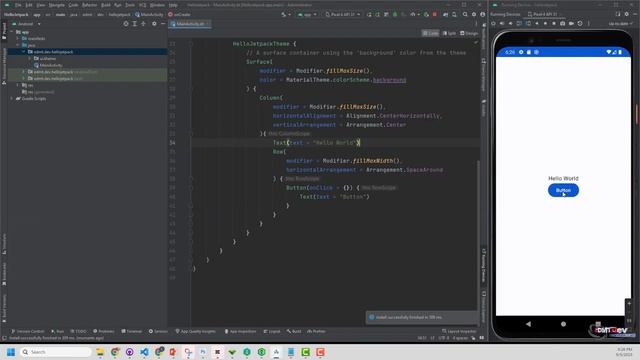Open the File menu

tap(18, 5)
